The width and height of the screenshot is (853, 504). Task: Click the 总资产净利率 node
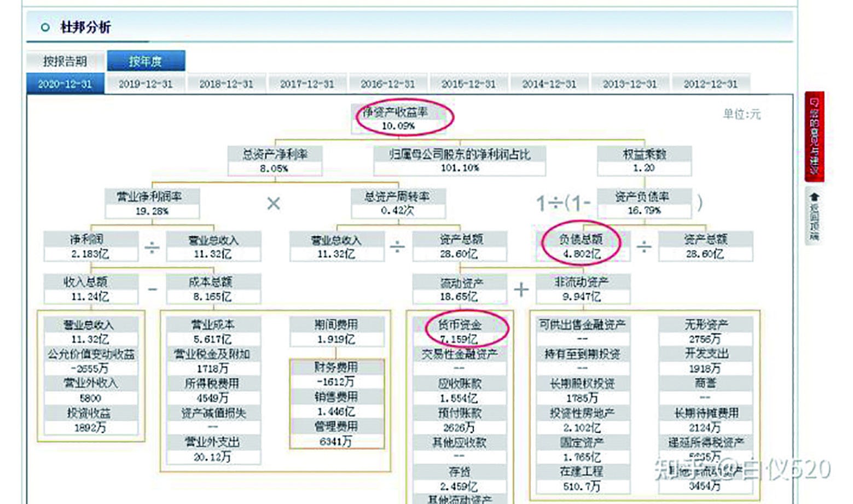(276, 160)
